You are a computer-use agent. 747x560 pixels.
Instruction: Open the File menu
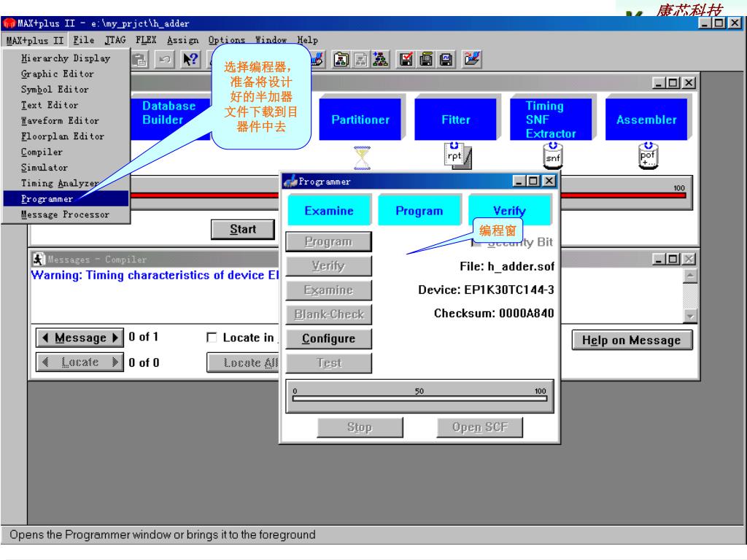84,40
